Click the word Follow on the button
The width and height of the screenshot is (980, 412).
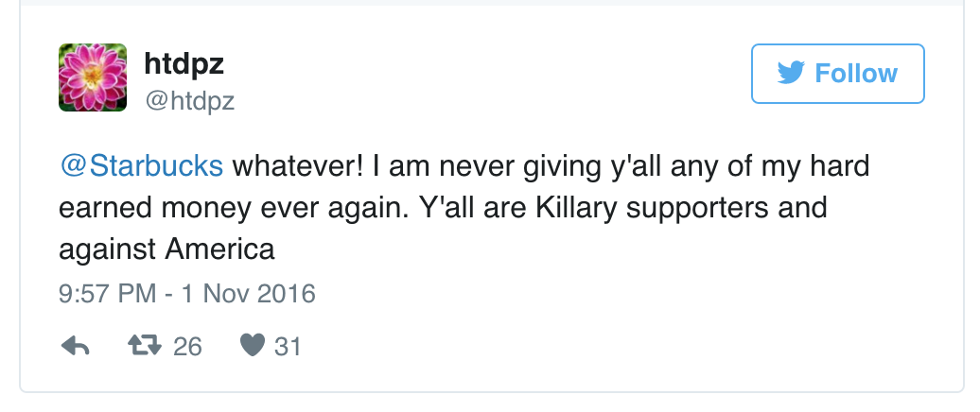pos(855,74)
